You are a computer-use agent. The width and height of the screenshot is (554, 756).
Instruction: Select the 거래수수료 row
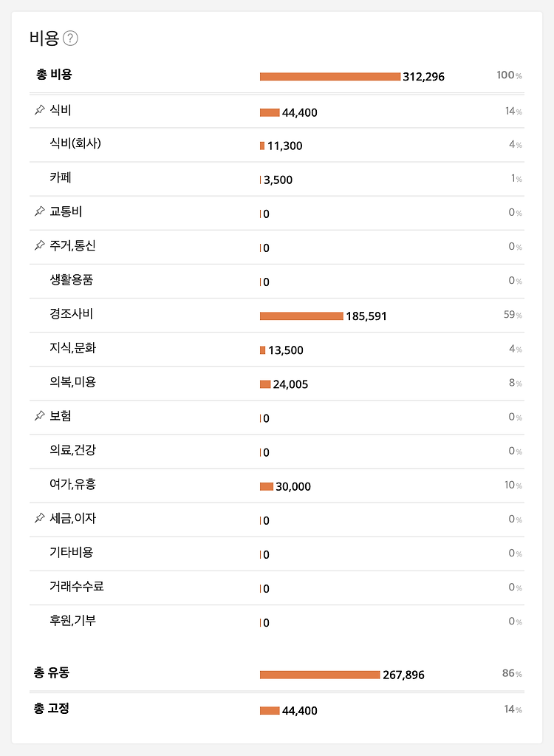pyautogui.click(x=277, y=588)
